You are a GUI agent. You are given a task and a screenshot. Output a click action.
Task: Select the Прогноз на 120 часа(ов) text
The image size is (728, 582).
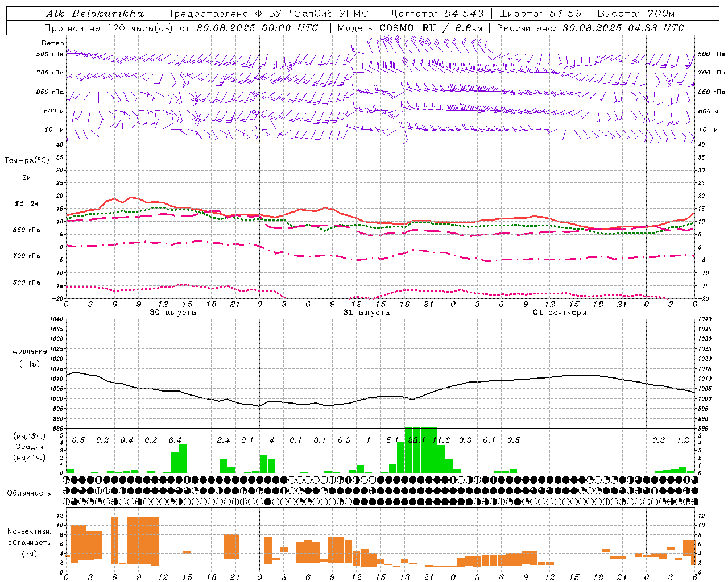(110, 28)
